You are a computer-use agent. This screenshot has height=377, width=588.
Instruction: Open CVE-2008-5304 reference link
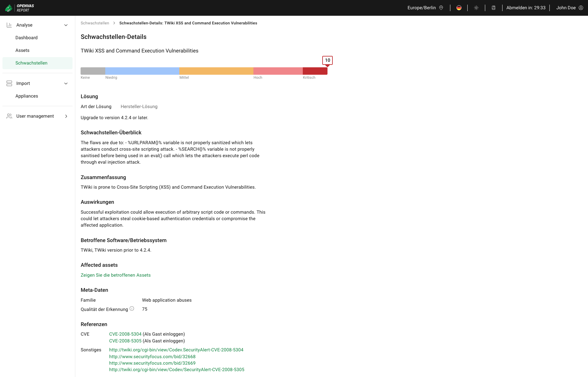pos(125,334)
